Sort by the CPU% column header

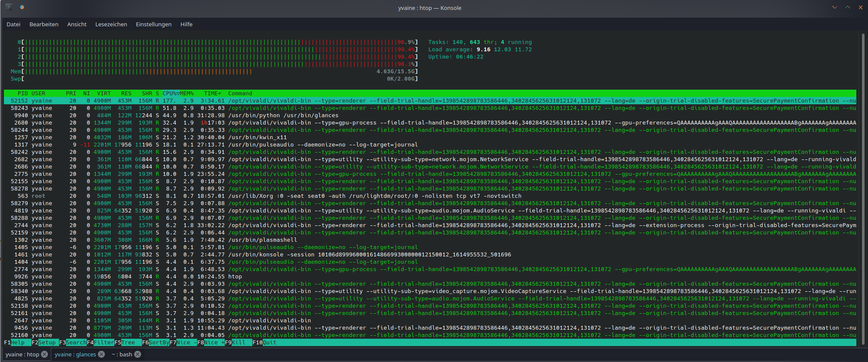point(171,94)
